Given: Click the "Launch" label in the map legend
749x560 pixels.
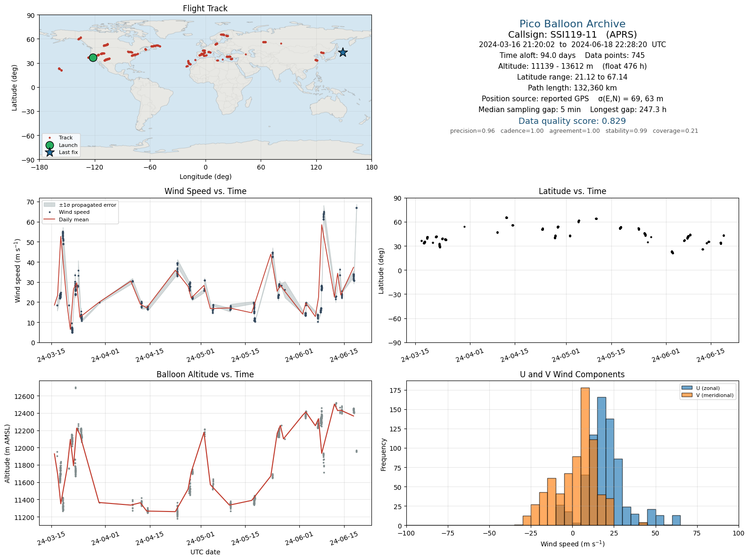Looking at the screenshot, I should [x=68, y=145].
